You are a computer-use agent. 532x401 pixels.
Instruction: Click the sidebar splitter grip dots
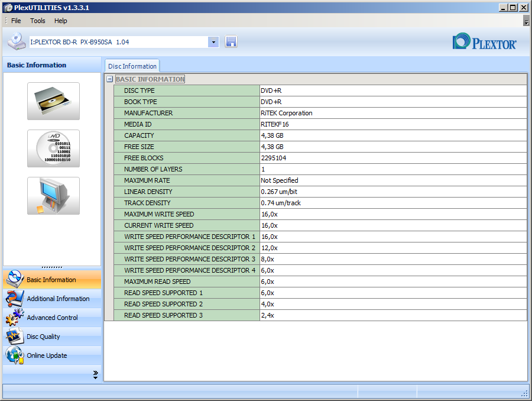pyautogui.click(x=52, y=267)
